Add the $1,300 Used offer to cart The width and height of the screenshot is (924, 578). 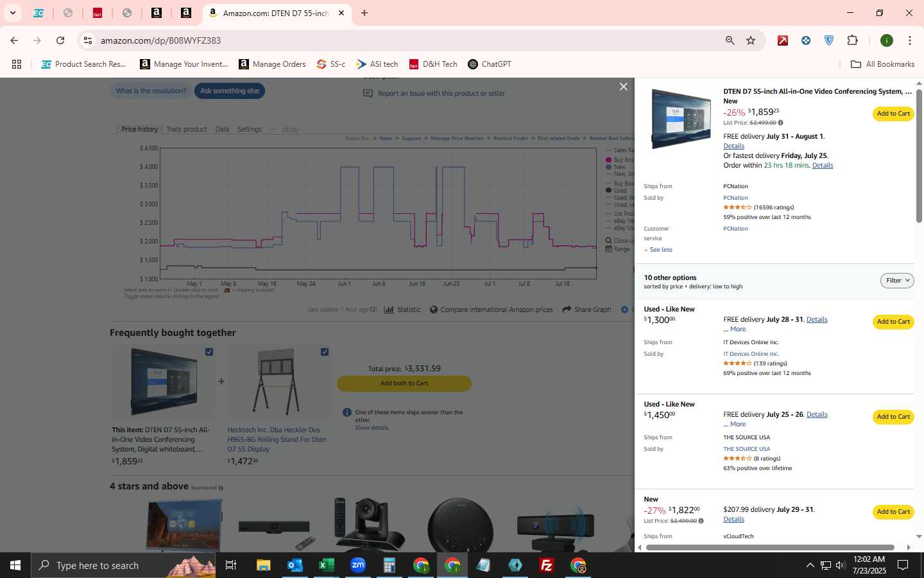click(893, 322)
